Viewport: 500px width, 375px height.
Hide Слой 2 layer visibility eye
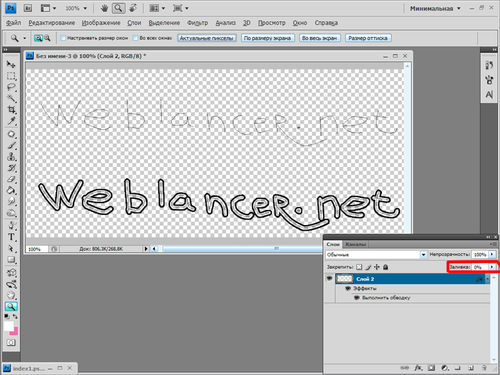point(329,278)
